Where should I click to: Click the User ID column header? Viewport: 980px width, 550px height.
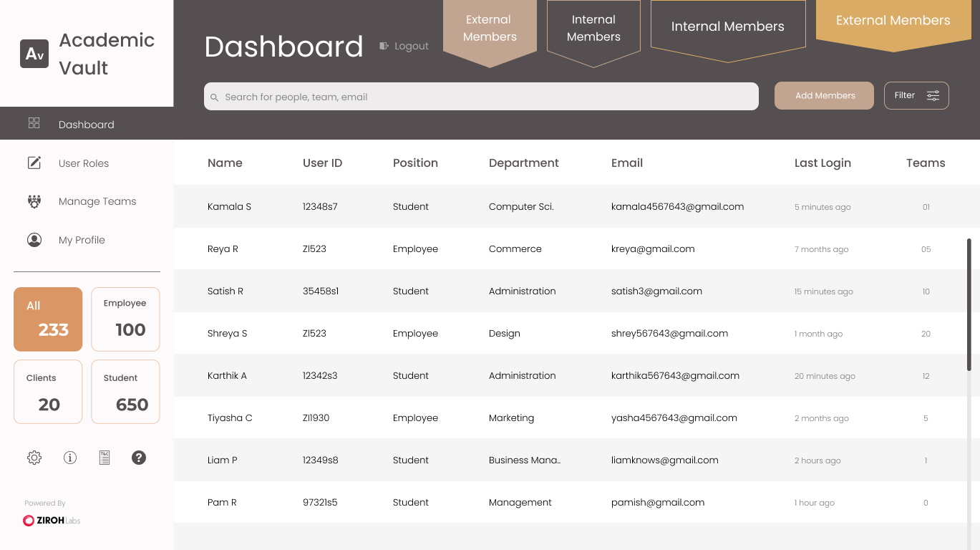pyautogui.click(x=322, y=163)
